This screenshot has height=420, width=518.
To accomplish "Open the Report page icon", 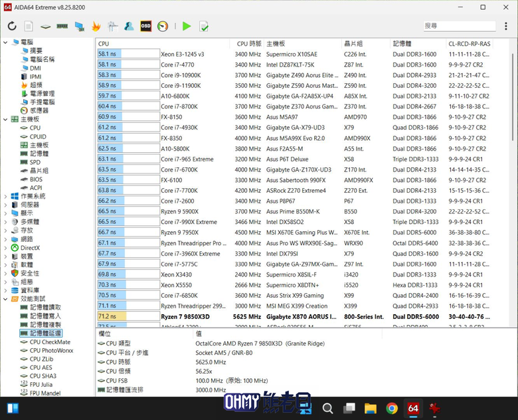I will pyautogui.click(x=29, y=26).
